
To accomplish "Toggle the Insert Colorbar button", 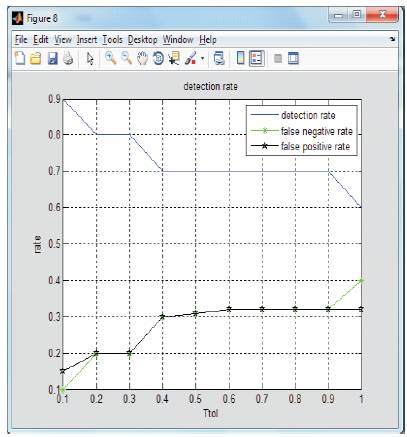I will [240, 58].
